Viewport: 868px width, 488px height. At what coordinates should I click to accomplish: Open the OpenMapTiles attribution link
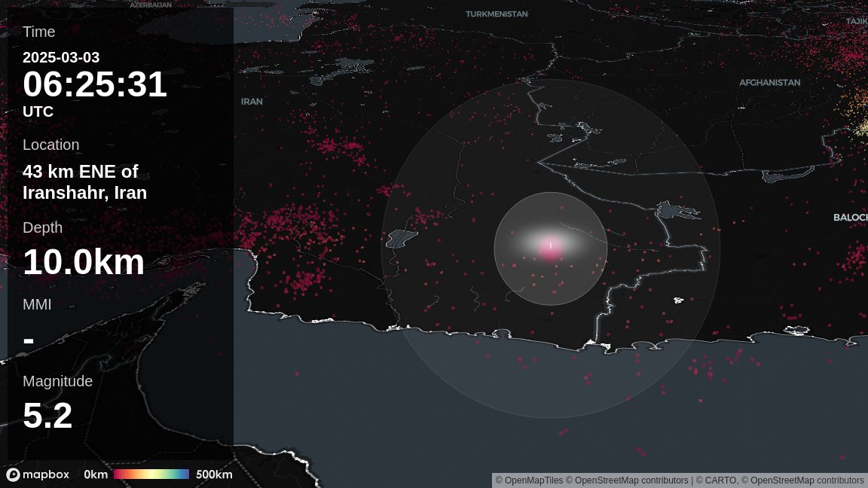pos(529,480)
